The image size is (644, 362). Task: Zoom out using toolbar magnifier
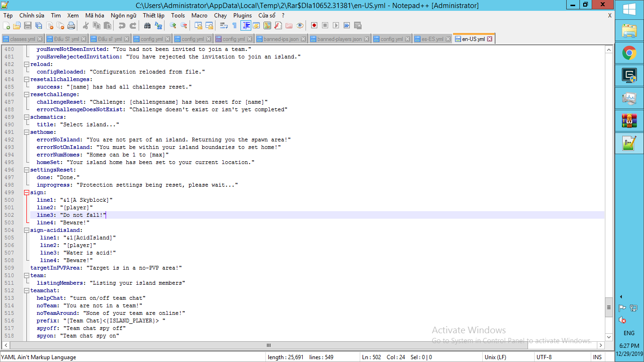(x=184, y=25)
